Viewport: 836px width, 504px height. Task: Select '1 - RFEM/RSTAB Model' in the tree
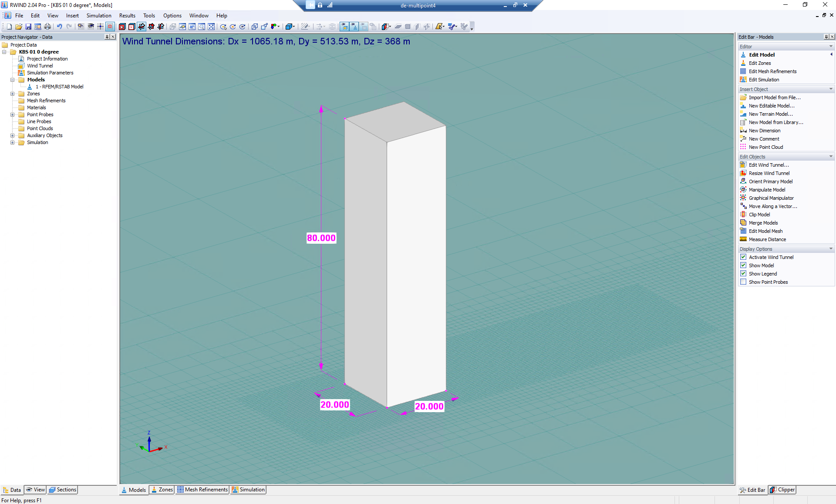[60, 87]
